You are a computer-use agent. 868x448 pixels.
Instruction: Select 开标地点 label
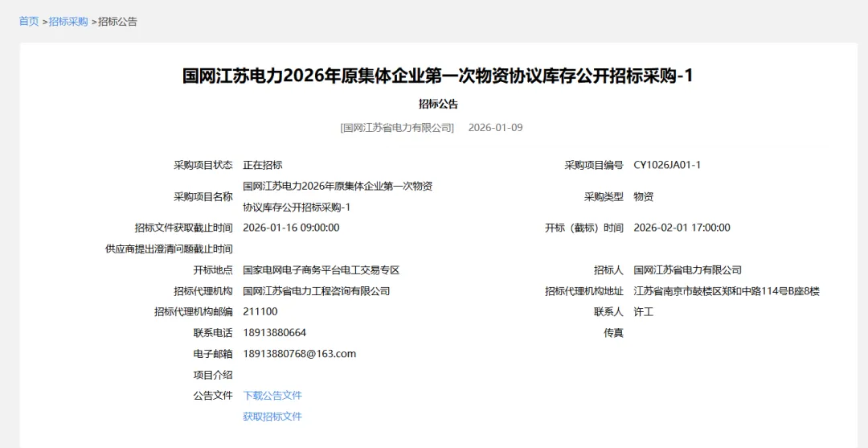pos(213,271)
